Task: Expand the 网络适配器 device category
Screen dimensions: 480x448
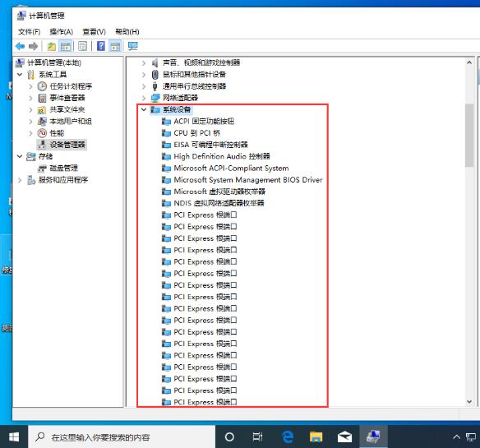Action: pos(144,98)
